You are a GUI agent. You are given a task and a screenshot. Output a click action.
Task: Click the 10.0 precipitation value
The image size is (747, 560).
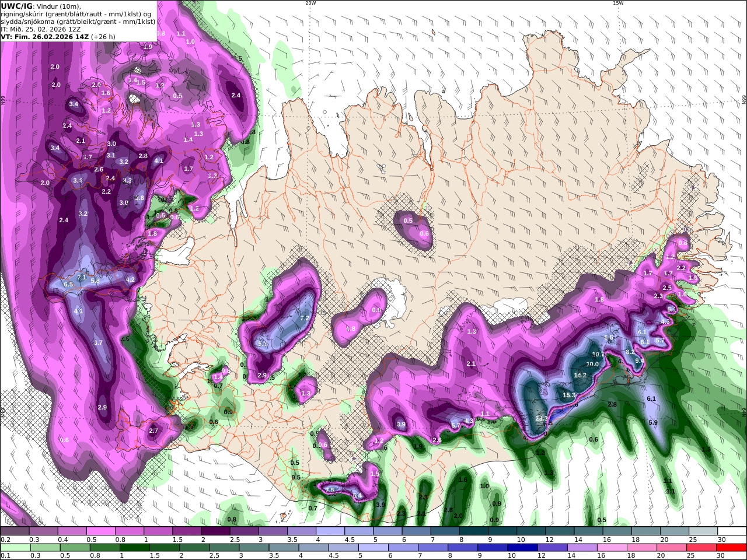(x=592, y=364)
